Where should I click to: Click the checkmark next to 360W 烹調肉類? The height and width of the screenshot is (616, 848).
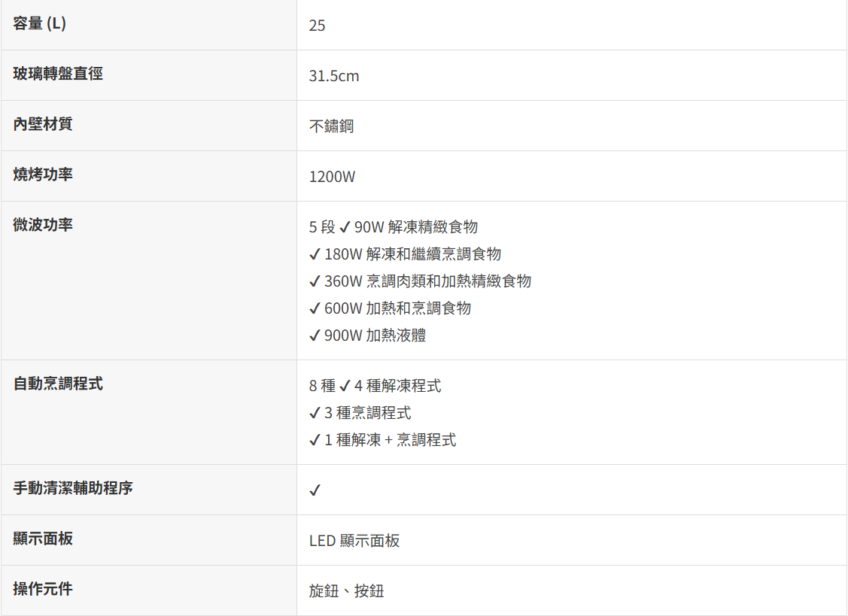315,282
